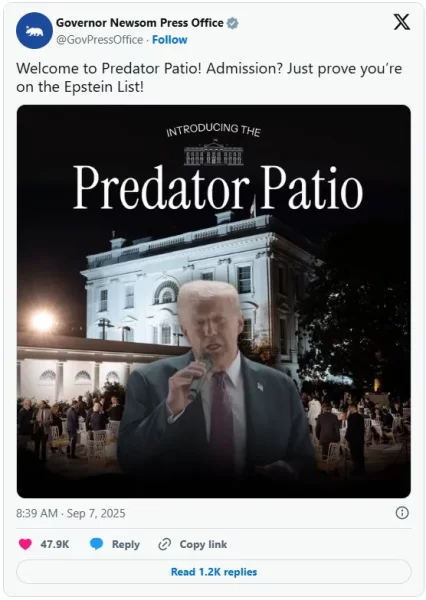426x600 pixels.
Task: Open Read 1.2K replies
Action: click(214, 572)
